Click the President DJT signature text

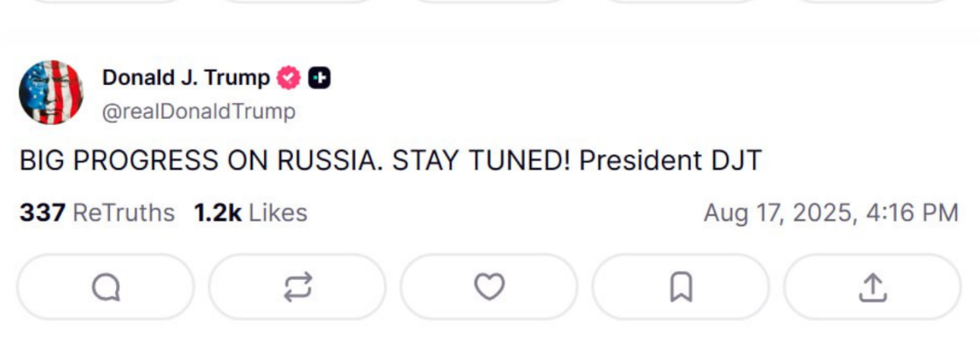pyautogui.click(x=671, y=161)
